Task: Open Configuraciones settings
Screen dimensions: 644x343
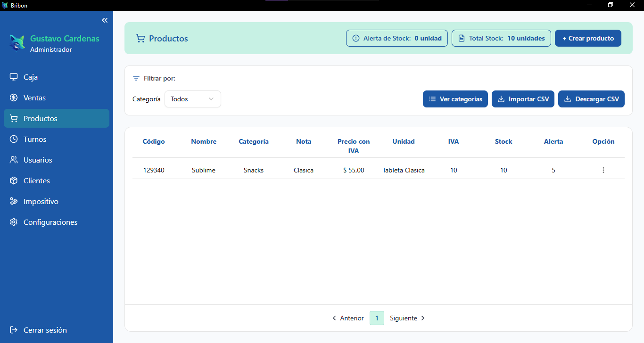Action: (x=50, y=222)
